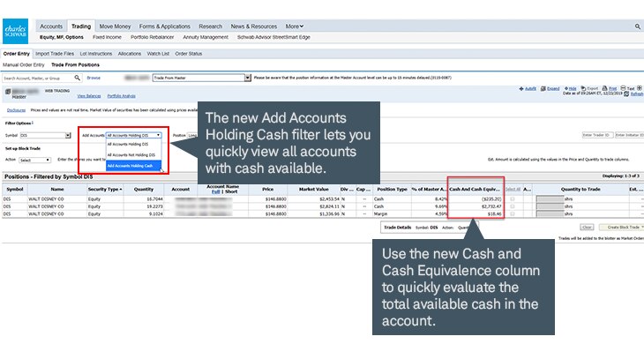Select Trade From Positions
Image resolution: width=644 pixels, height=344 pixels.
[x=75, y=65]
